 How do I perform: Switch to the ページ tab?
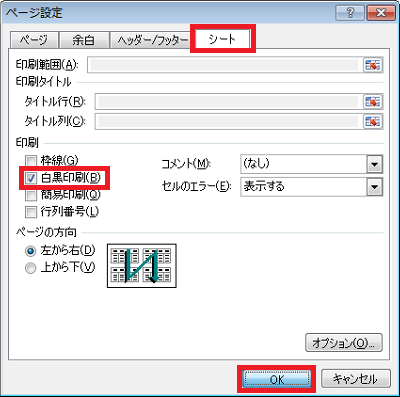(34, 40)
